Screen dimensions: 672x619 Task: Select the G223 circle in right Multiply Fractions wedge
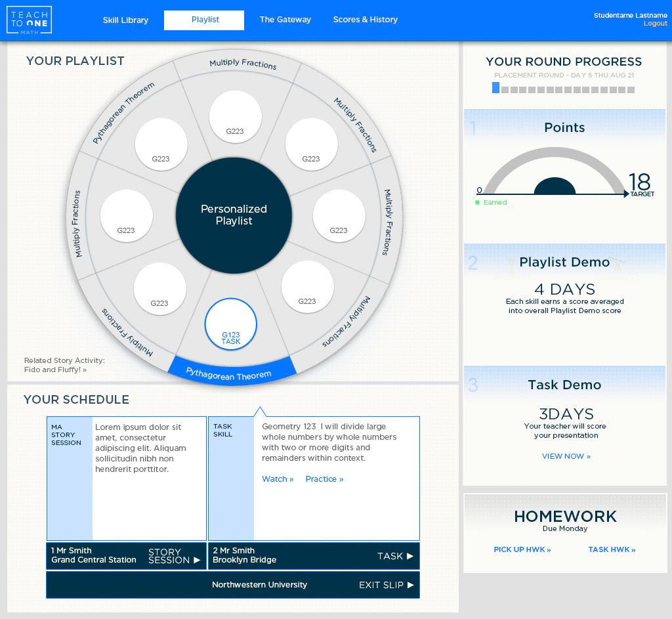point(339,216)
